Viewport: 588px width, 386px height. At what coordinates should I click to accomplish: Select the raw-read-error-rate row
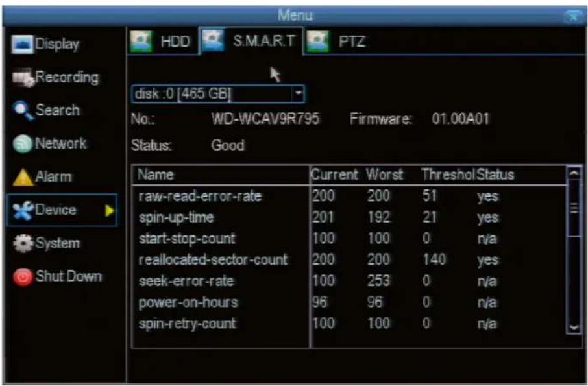[349, 196]
